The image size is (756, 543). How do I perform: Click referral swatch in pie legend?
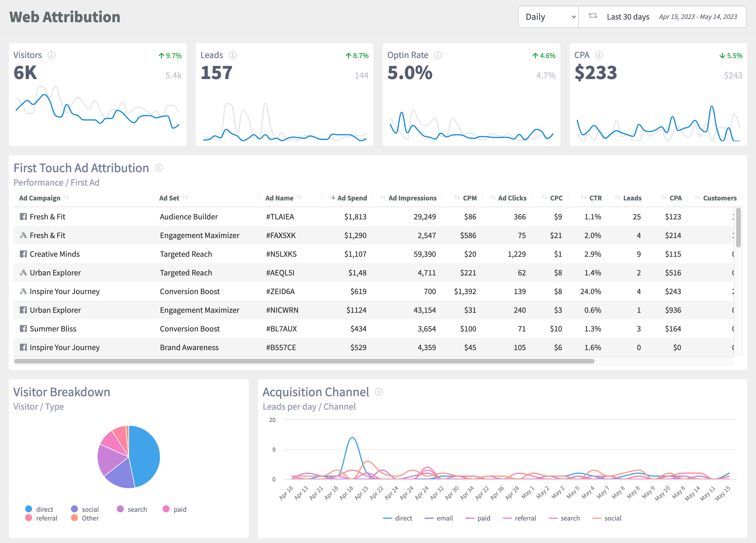point(29,518)
